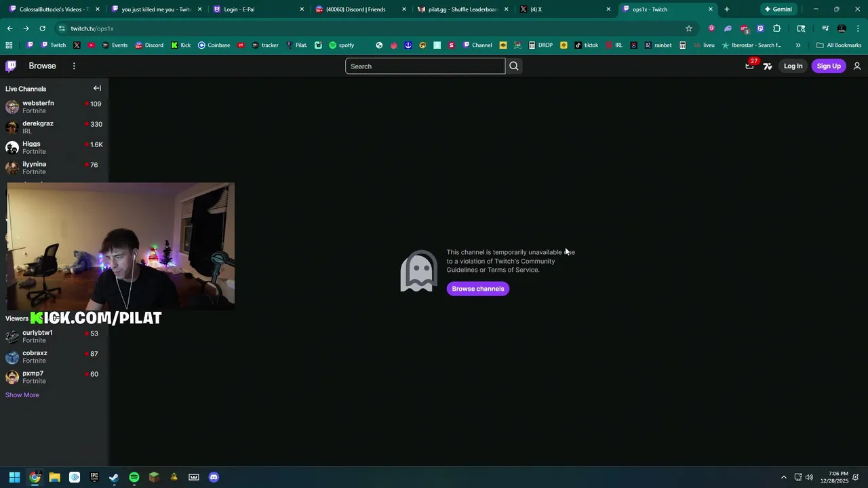Click the magnifier search button
The image size is (868, 488).
[x=514, y=66]
